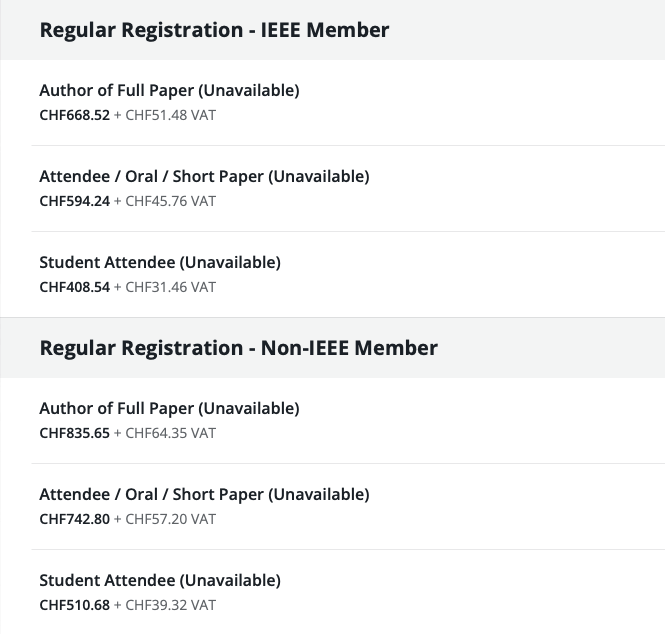Image resolution: width=665 pixels, height=634 pixels.
Task: Select Non-IEEE Author of Full Paper ticket
Action: tap(169, 408)
